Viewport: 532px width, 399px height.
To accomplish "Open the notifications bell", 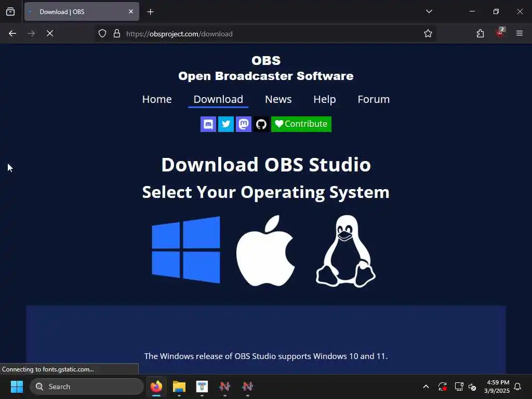I will tap(517, 387).
